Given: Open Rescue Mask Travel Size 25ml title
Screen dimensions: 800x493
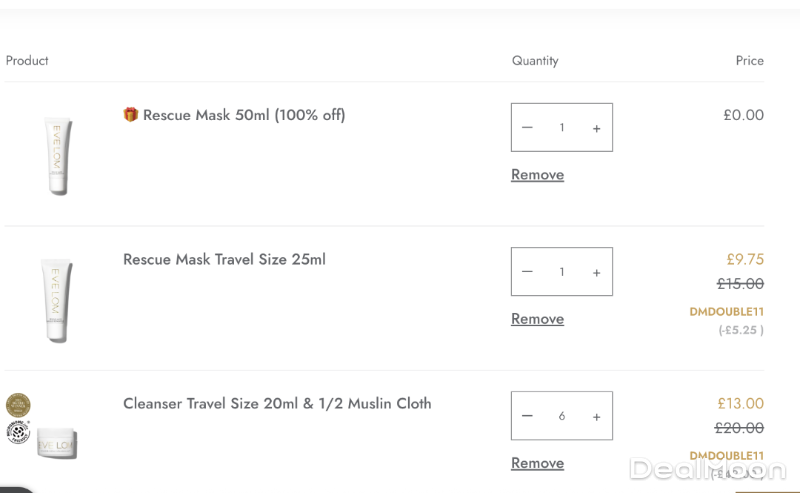Looking at the screenshot, I should (x=224, y=259).
